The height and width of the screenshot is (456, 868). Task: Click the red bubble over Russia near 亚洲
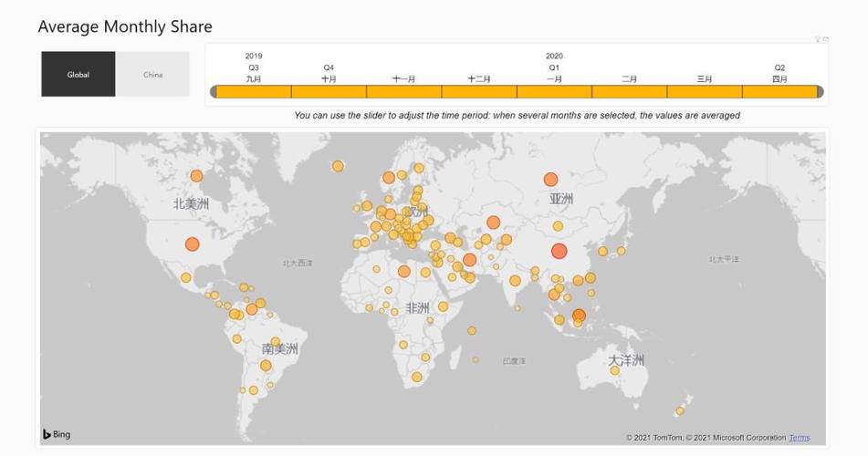(x=550, y=180)
